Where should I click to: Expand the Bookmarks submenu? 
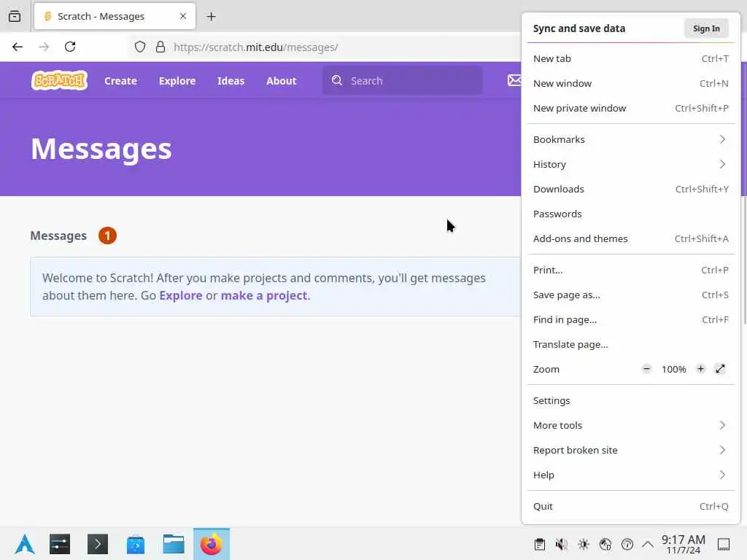[631, 139]
